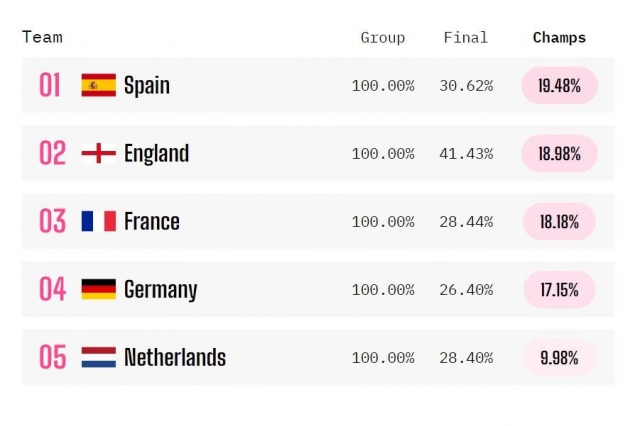Click England's 41.43% final probability
Image resolution: width=640 pixels, height=426 pixels.
466,154
